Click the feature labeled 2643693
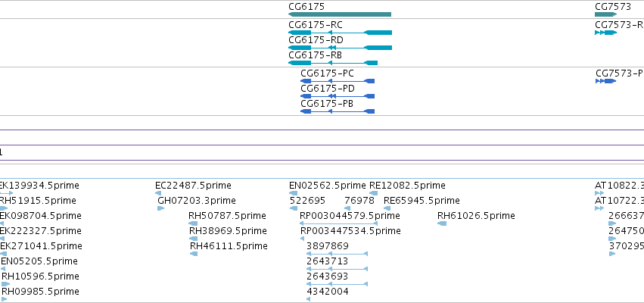The width and height of the screenshot is (644, 303). click(328, 276)
